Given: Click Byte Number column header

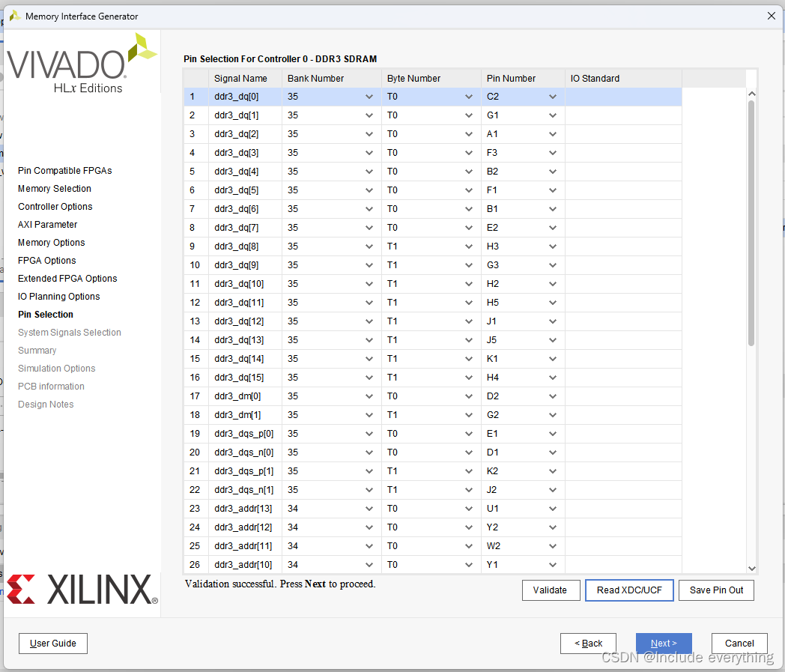Looking at the screenshot, I should pyautogui.click(x=431, y=79).
